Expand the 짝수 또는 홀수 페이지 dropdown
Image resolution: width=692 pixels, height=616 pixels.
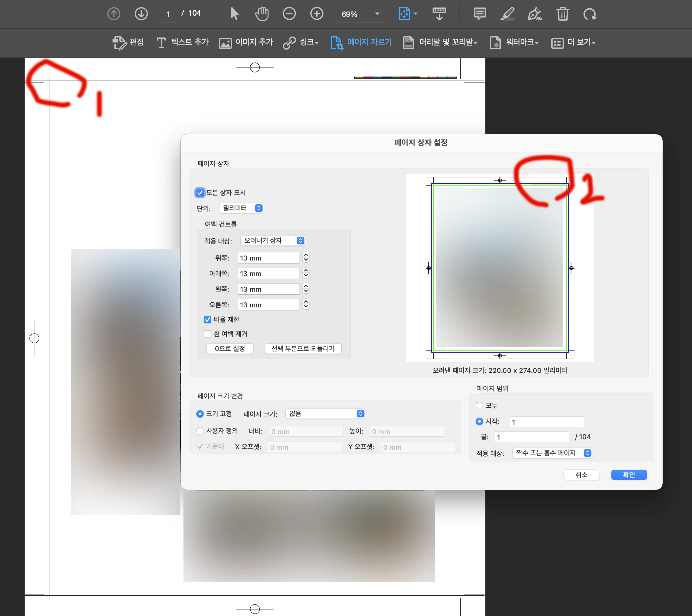click(x=553, y=453)
